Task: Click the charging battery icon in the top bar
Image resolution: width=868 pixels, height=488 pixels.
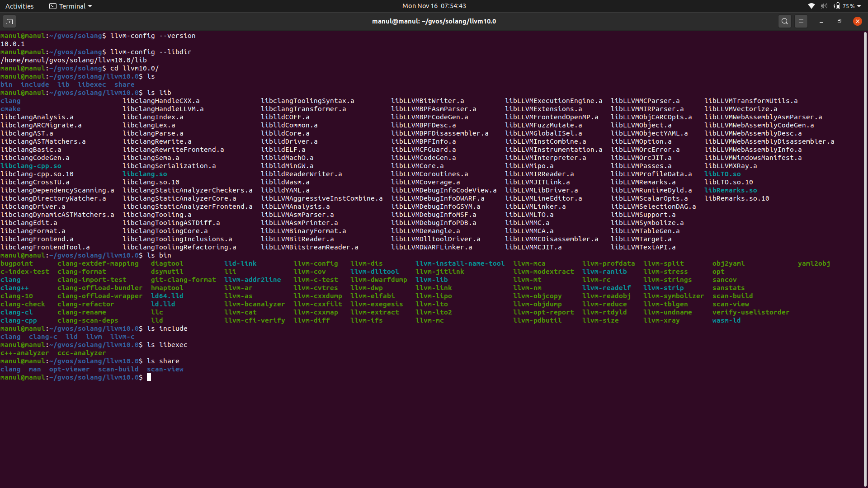Action: tap(837, 6)
